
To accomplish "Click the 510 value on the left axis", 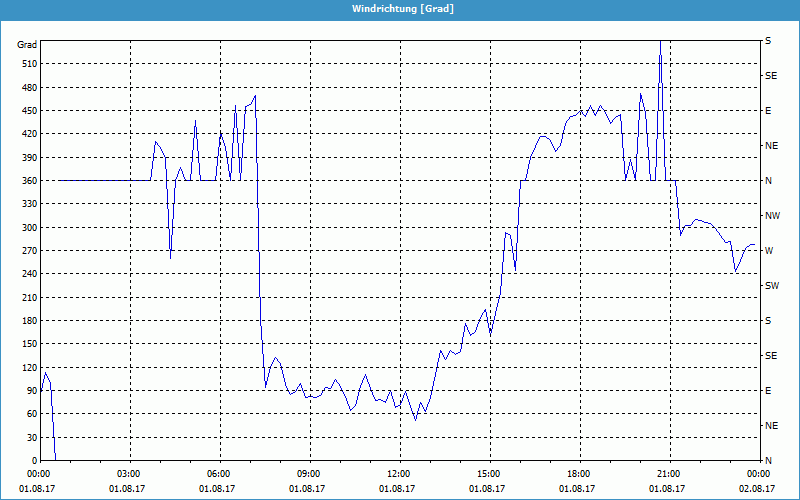I will [27, 64].
